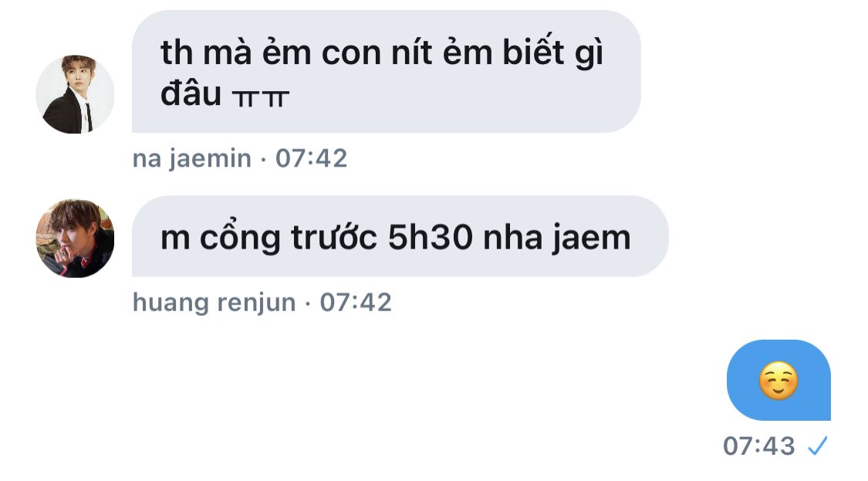Select the blue outgoing message bubble
This screenshot has width=868, height=481.
[778, 380]
